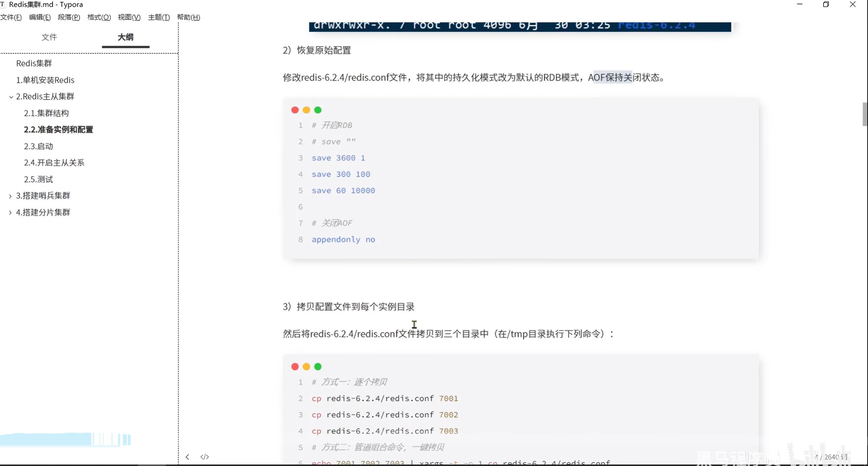868x466 pixels.
Task: Go to 2.4.开启主从关系 heading
Action: click(54, 163)
